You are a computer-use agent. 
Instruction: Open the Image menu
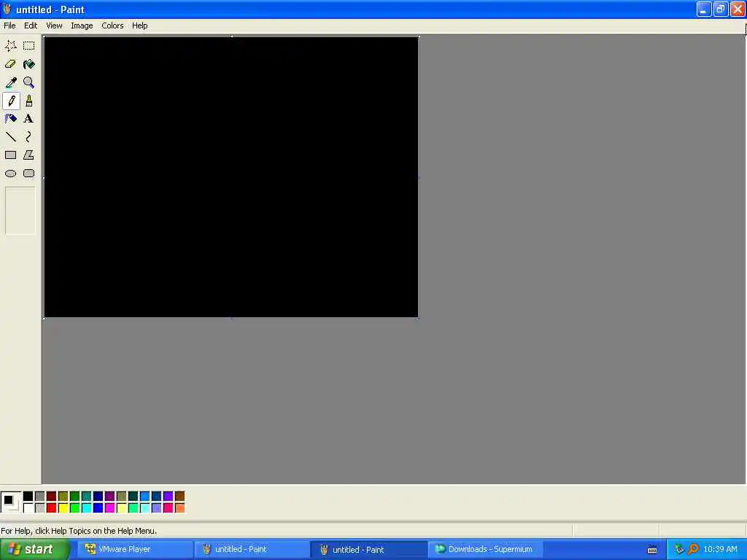coord(82,26)
